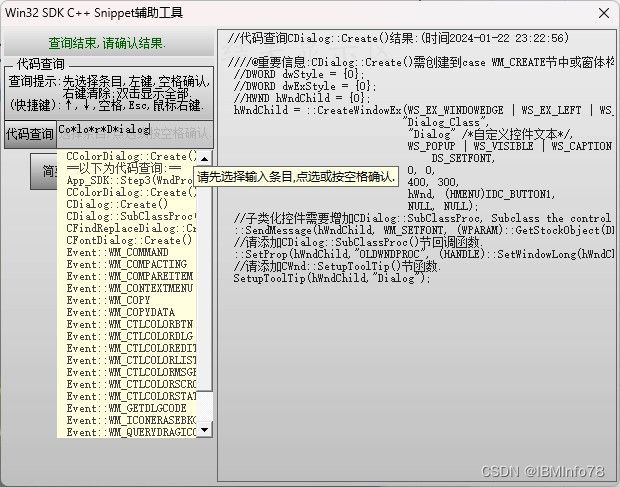Click the ::SetProp OLDWNDPROC code line
The width and height of the screenshot is (620, 487).
pyautogui.click(x=423, y=254)
